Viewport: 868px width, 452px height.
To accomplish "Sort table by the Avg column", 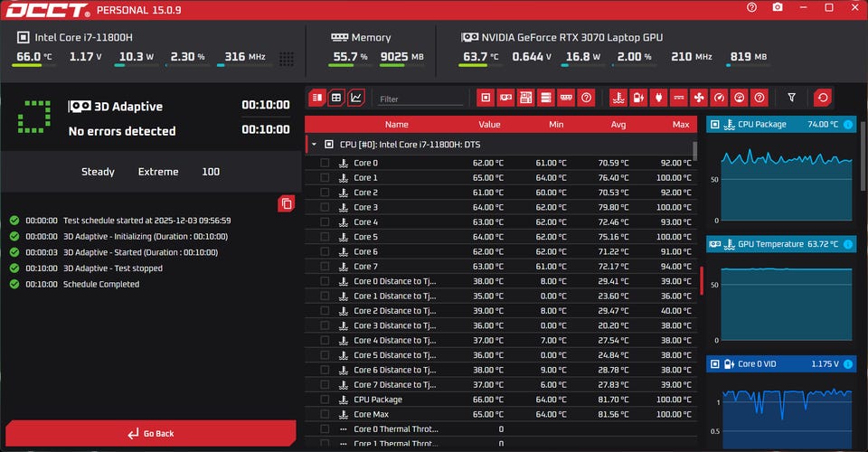I will [618, 125].
